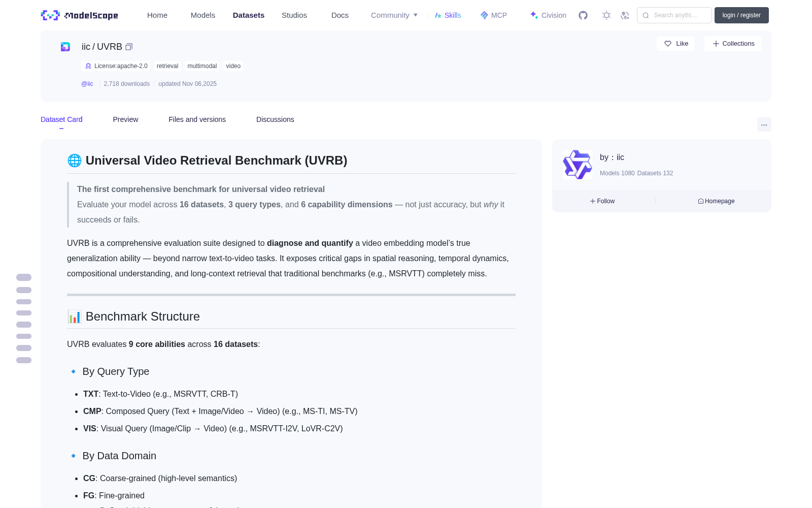This screenshot has height=508, width=812.
Task: Click the "TXT: Text-to-Video" bullet
Action: [160, 394]
